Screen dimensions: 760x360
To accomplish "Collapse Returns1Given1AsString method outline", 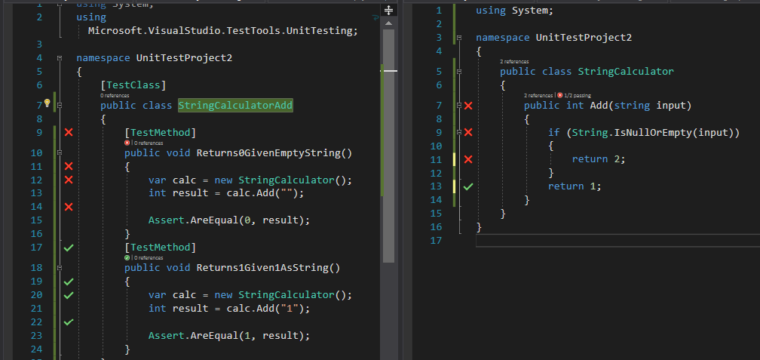I will click(59, 267).
